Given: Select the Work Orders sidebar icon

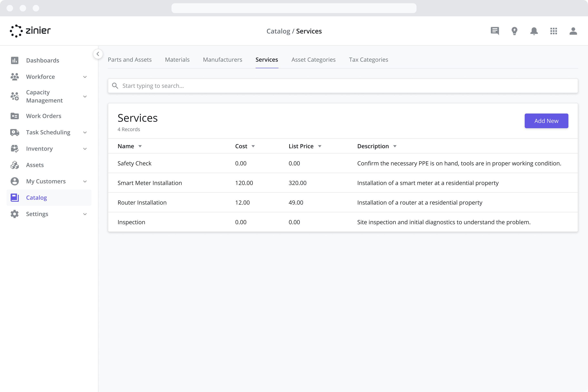Looking at the screenshot, I should pyautogui.click(x=14, y=116).
